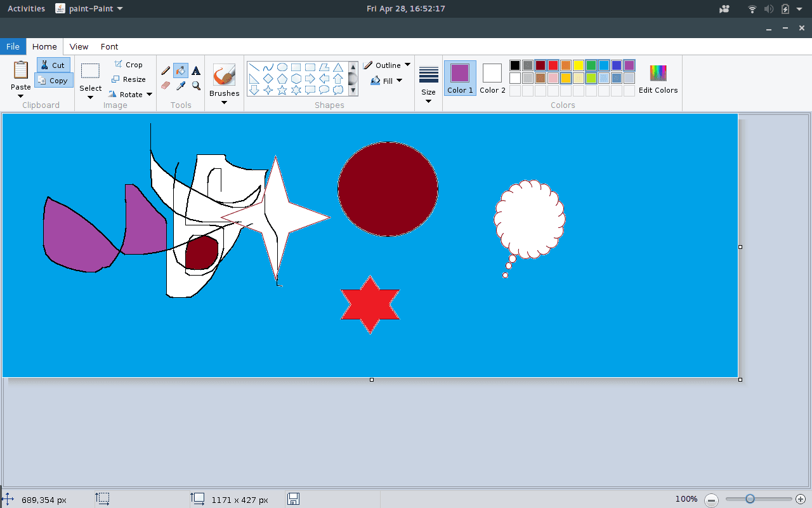Select the Oval shape
Image resolution: width=812 pixels, height=508 pixels.
click(282, 67)
